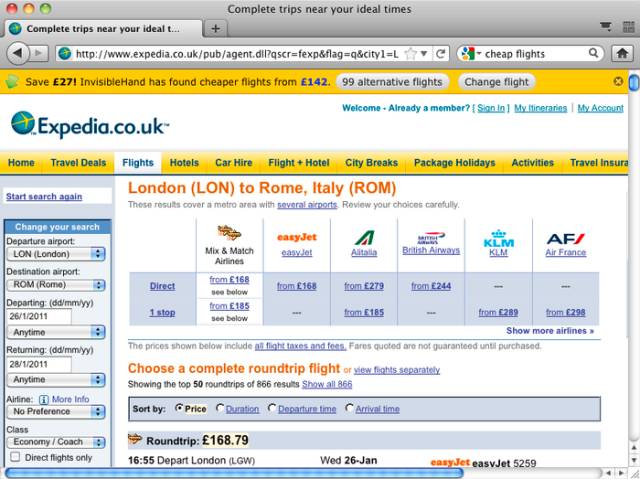Click the Air France AF logo
This screenshot has height=479, width=640.
pyautogui.click(x=565, y=239)
